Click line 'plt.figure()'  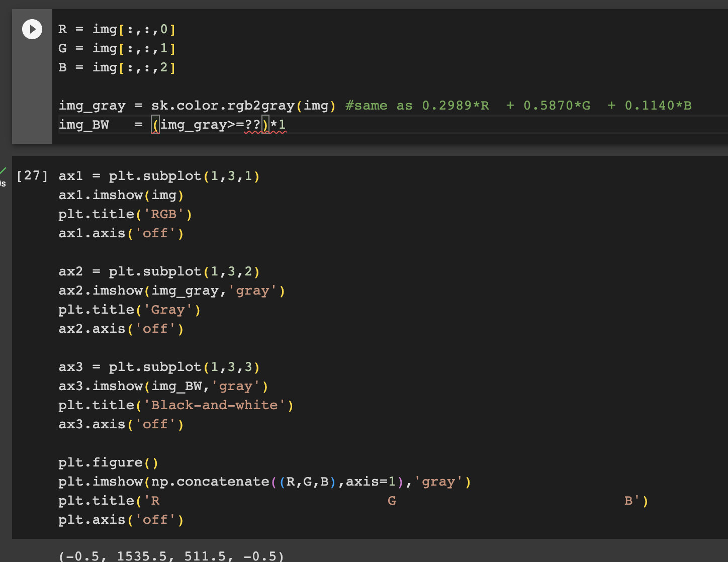[109, 462]
